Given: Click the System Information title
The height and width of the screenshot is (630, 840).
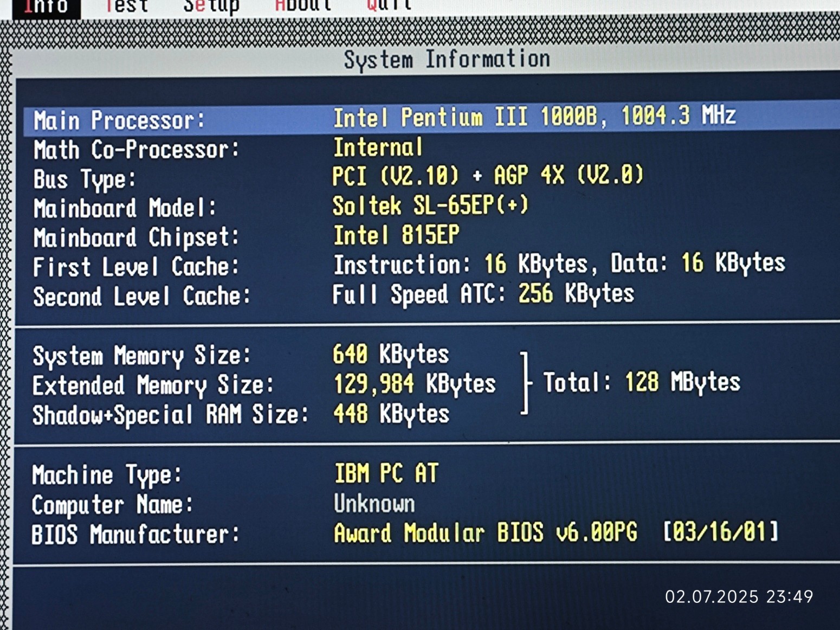Looking at the screenshot, I should pyautogui.click(x=447, y=60).
